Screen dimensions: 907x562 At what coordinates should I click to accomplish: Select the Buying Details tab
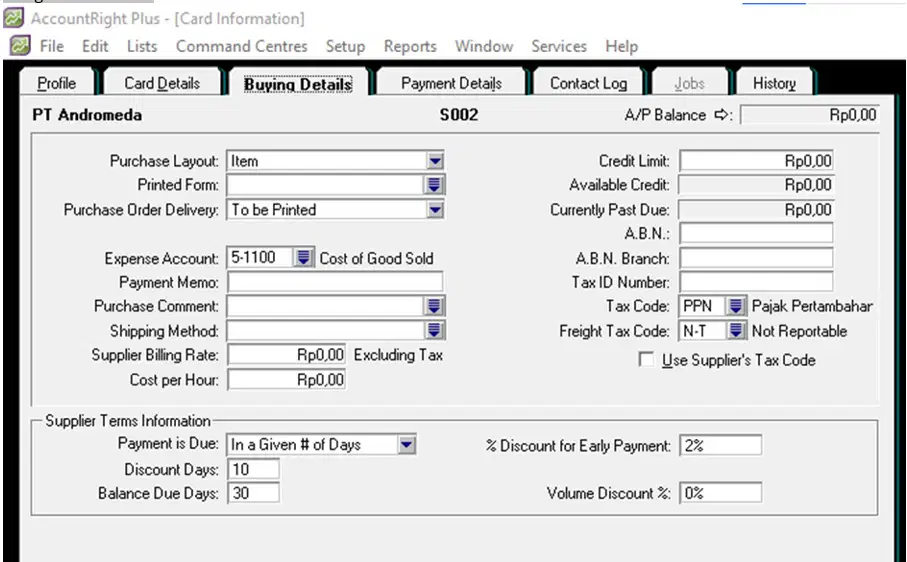pos(298,84)
